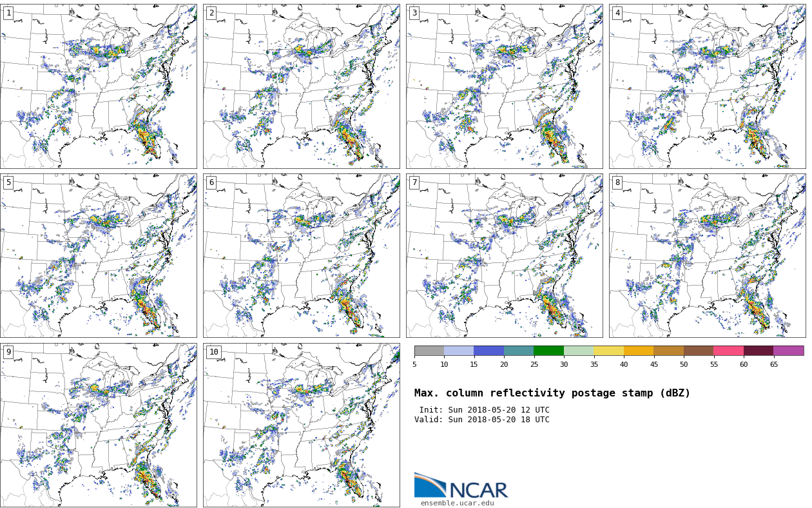The height and width of the screenshot is (508, 812).
Task: Select the dark green 25-30 dBZ swatch
Action: pos(548,351)
